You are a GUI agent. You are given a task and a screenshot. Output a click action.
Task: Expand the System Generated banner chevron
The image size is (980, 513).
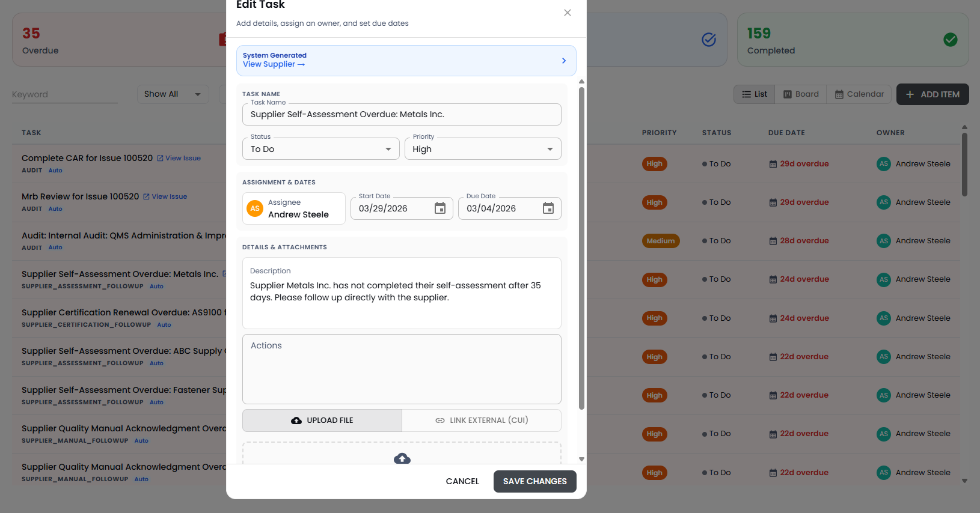(563, 61)
